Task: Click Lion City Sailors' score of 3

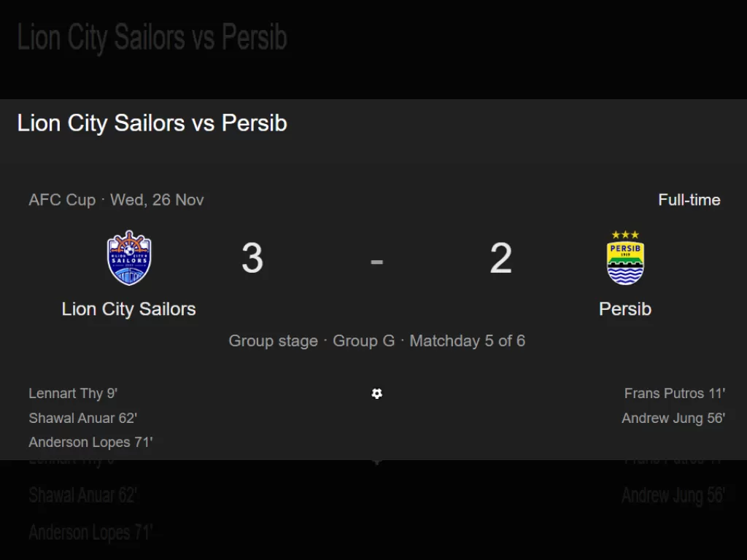Action: point(252,258)
